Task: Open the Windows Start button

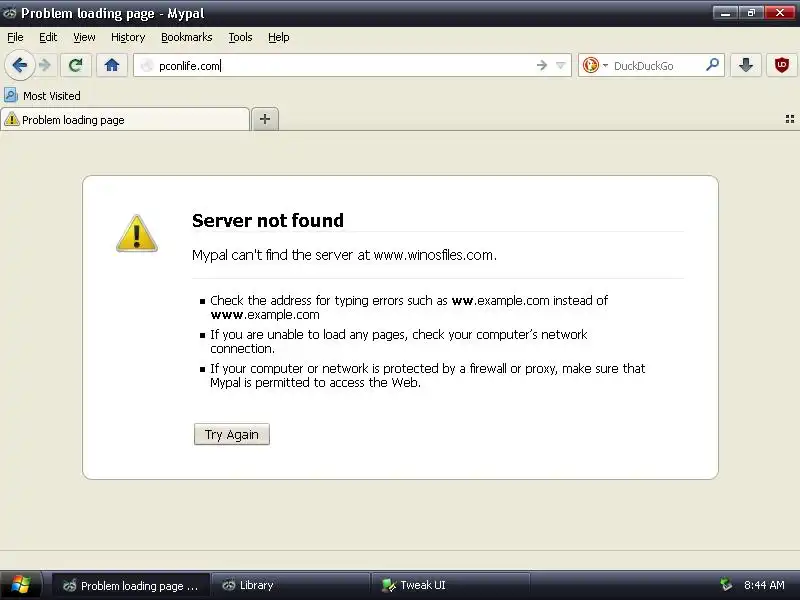Action: (x=21, y=585)
